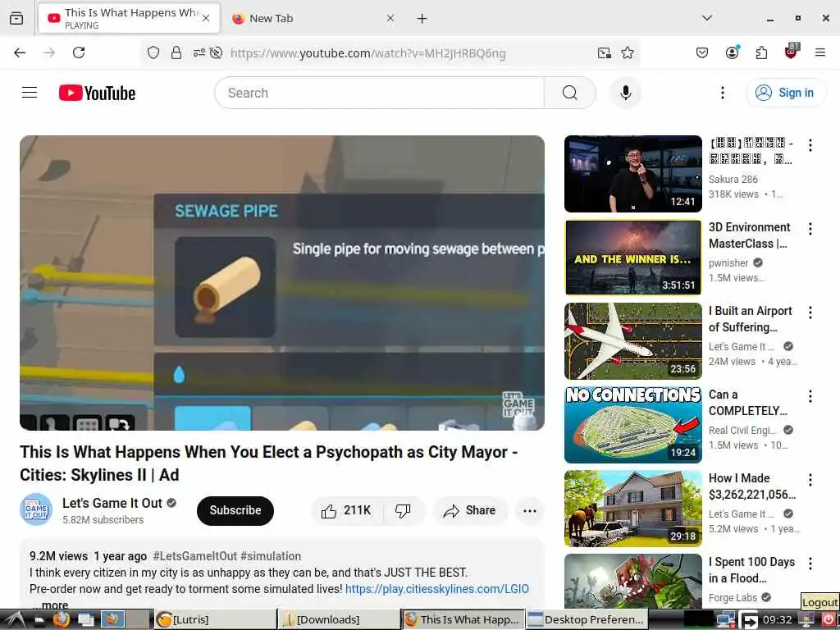The image size is (840, 630).
Task: Click the Share button
Action: pos(470,510)
